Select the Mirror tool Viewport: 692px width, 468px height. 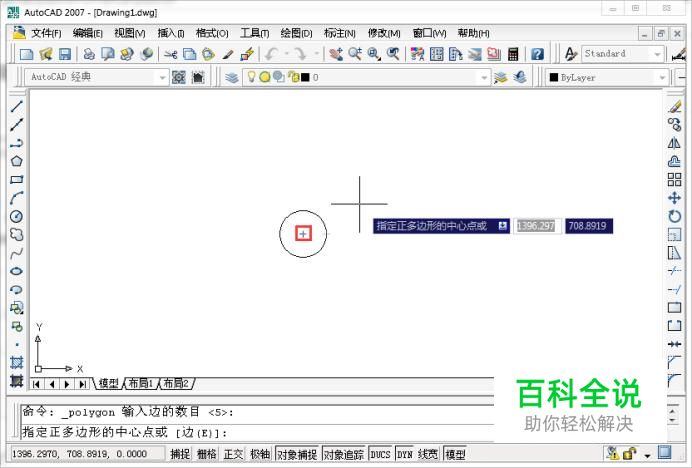click(x=674, y=143)
